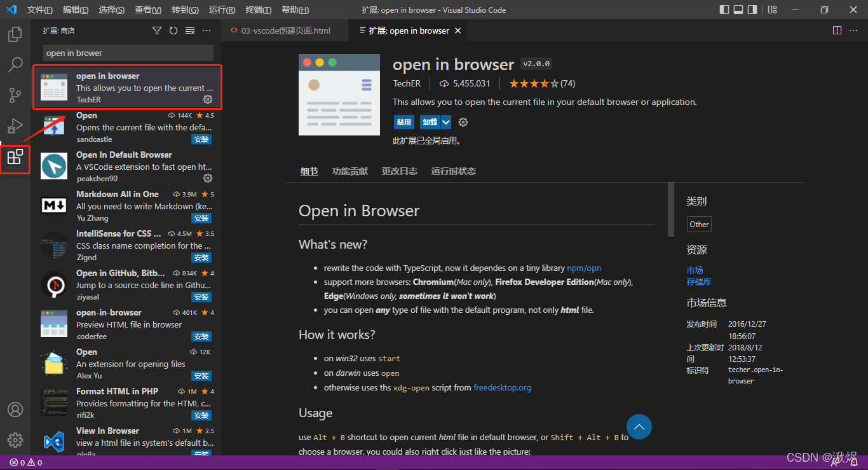Viewport: 868px width, 470px height.
Task: Switch to 03-vscode创建页面.html editor tab
Action: click(285, 31)
